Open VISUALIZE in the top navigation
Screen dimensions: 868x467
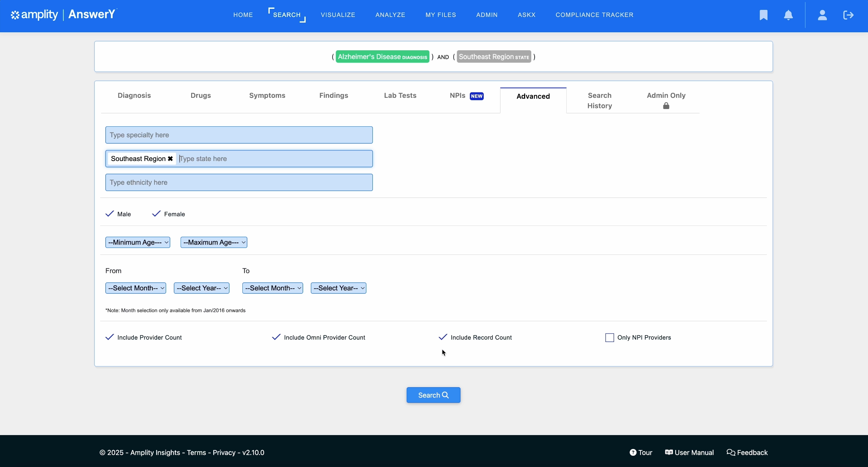point(338,15)
